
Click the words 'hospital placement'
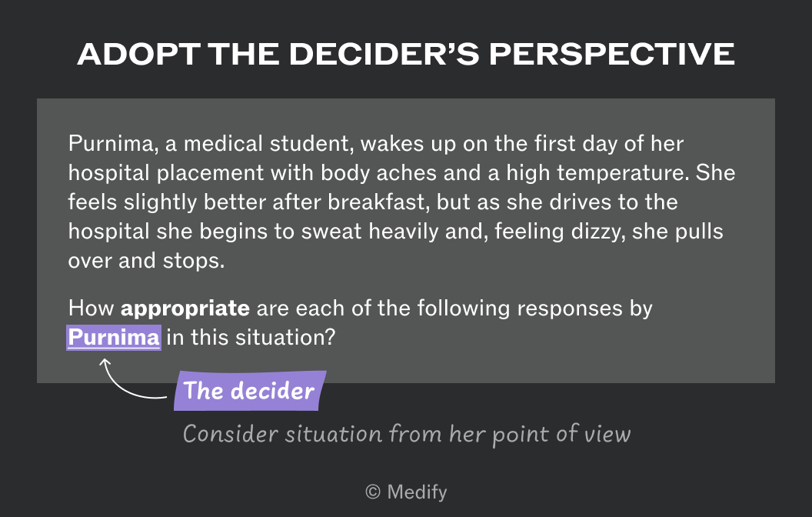point(166,173)
